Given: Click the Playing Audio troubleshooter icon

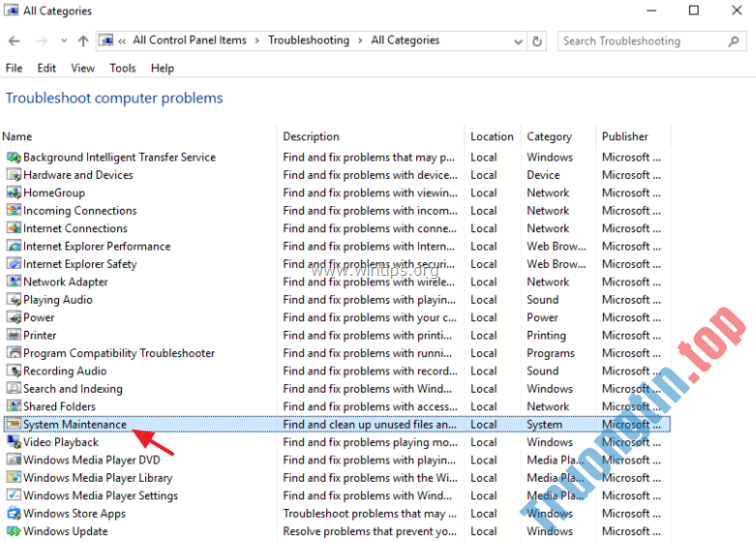Looking at the screenshot, I should pos(14,300).
